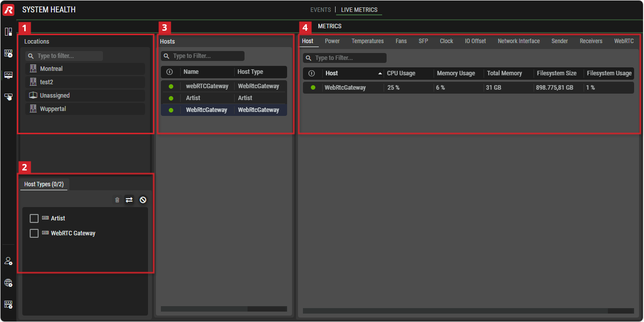Select the Sender metrics tab
The image size is (644, 322).
point(560,41)
